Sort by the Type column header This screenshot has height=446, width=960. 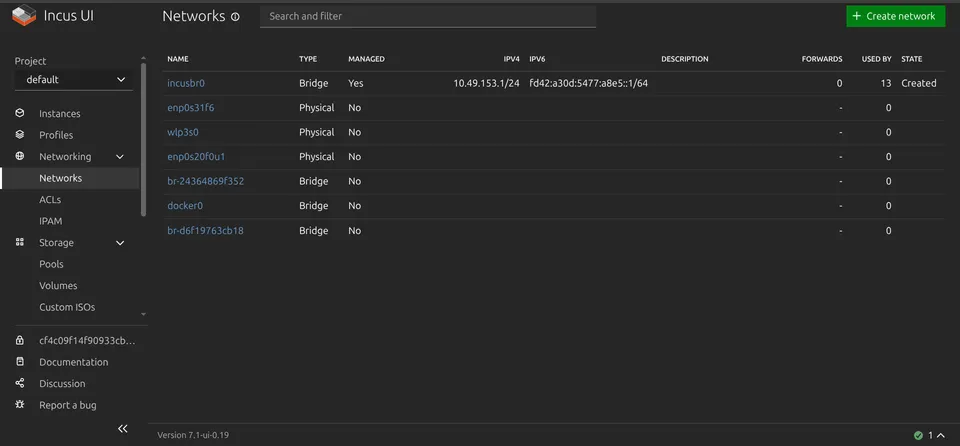click(x=308, y=59)
